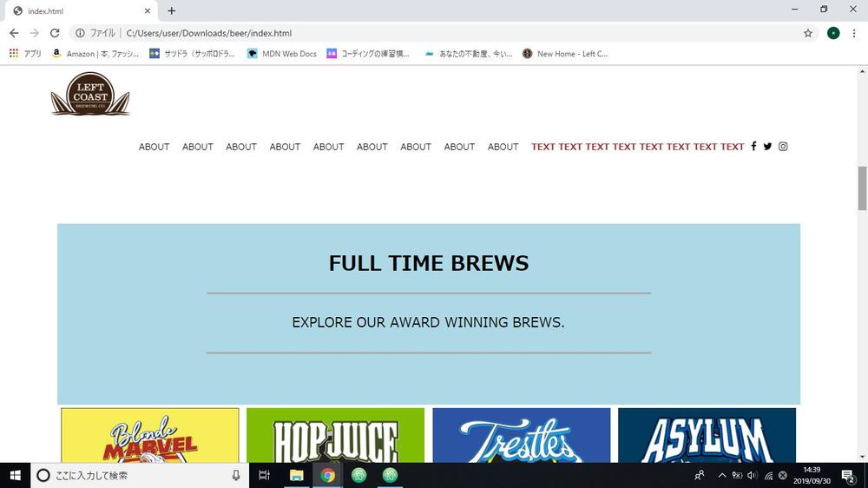Open the network Wi-Fi tray icon
Viewport: 868px width, 488px height.
768,475
